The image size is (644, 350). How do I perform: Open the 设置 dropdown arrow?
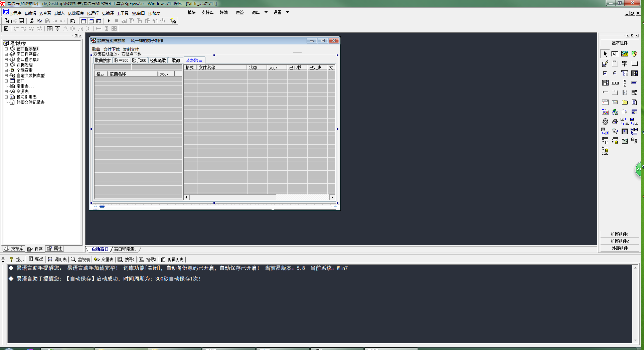[x=288, y=12]
